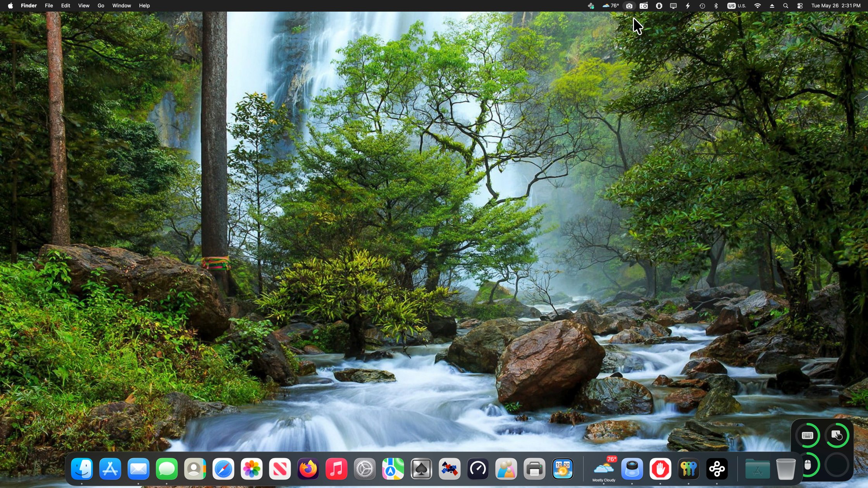Click the lightning bolt menu bar icon
Image resolution: width=868 pixels, height=488 pixels.
pos(688,6)
